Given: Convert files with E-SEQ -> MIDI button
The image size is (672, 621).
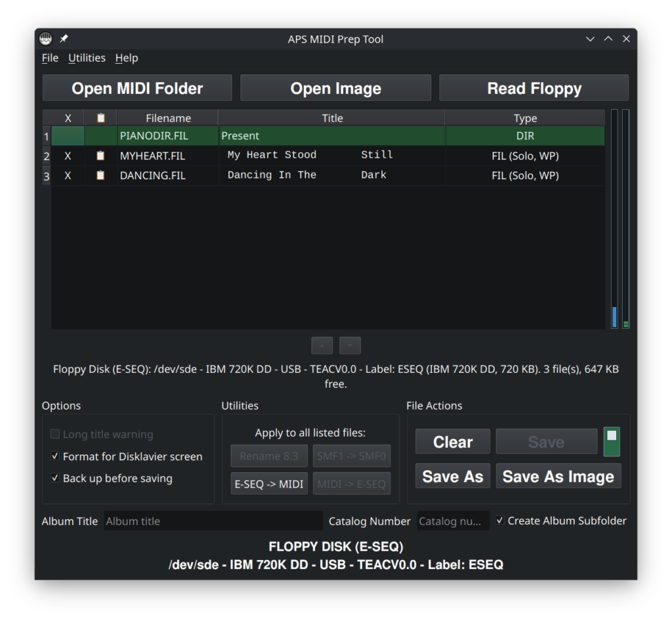Looking at the screenshot, I should (269, 484).
